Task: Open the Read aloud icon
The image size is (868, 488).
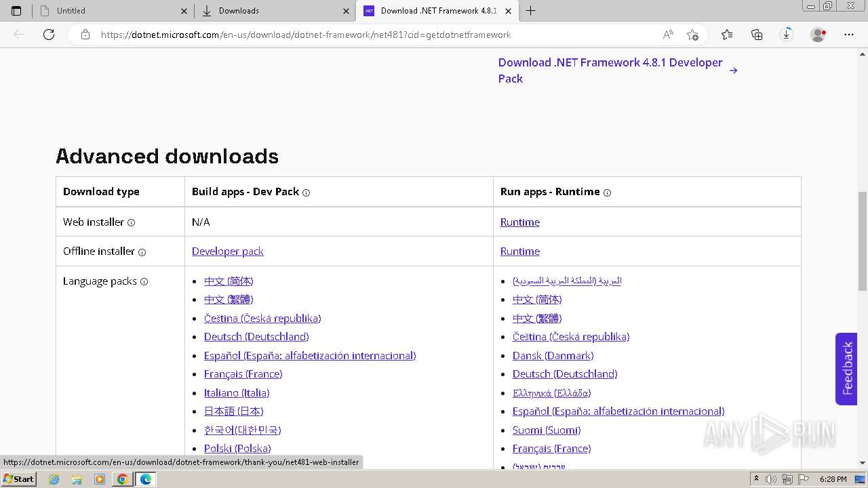Action: (668, 35)
